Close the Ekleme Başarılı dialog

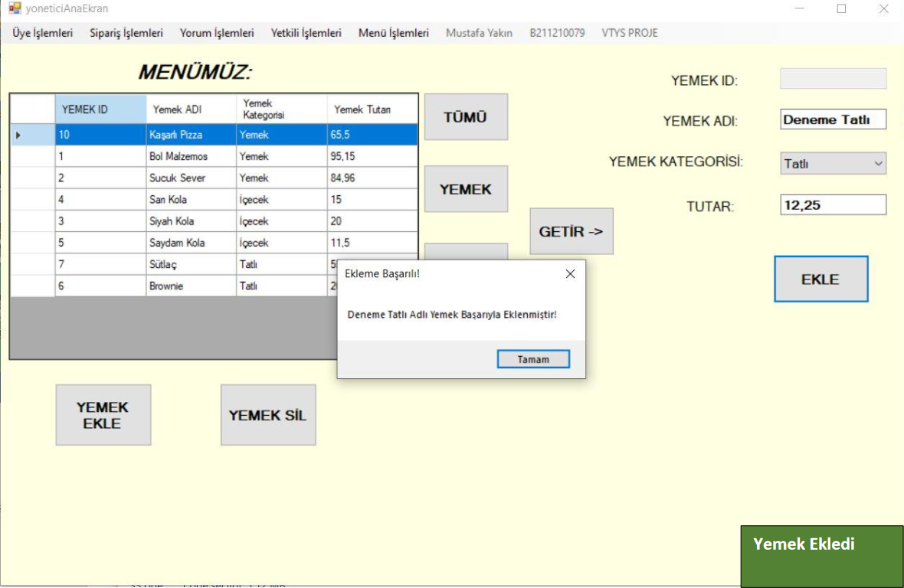[x=569, y=273]
